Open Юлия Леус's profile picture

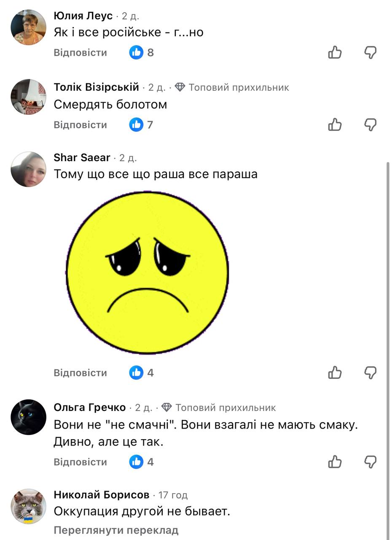click(28, 27)
